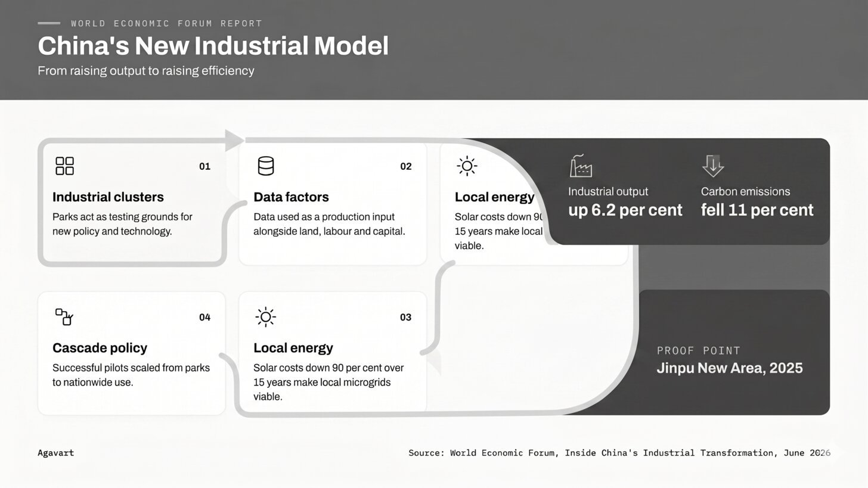Image resolution: width=868 pixels, height=488 pixels.
Task: Click the "Data factors" heading
Action: point(291,197)
